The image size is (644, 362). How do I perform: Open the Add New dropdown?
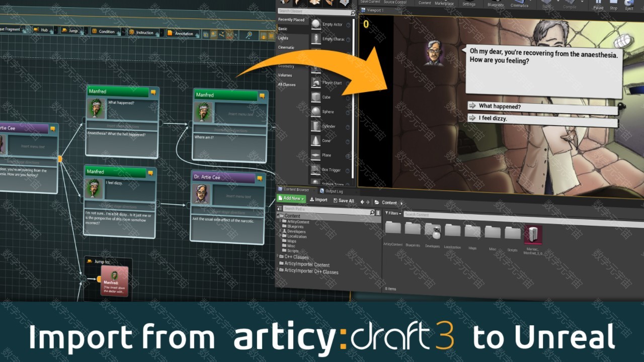291,199
